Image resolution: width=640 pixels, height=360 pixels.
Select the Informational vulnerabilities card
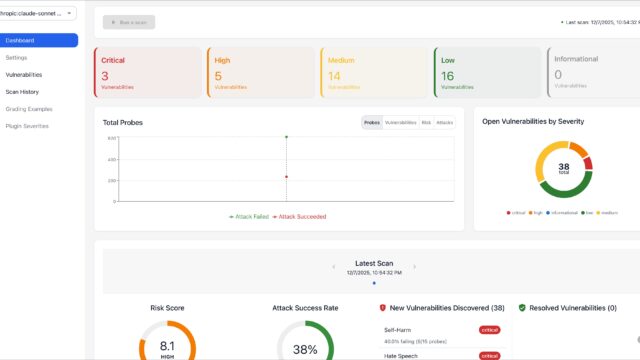[594, 73]
